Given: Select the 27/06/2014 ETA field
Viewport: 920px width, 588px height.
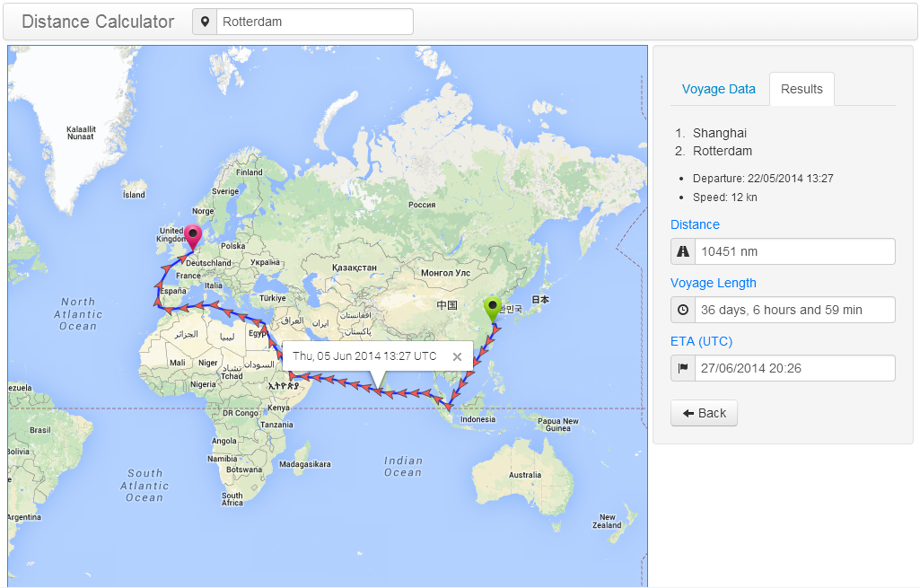Looking at the screenshot, I should 795,368.
